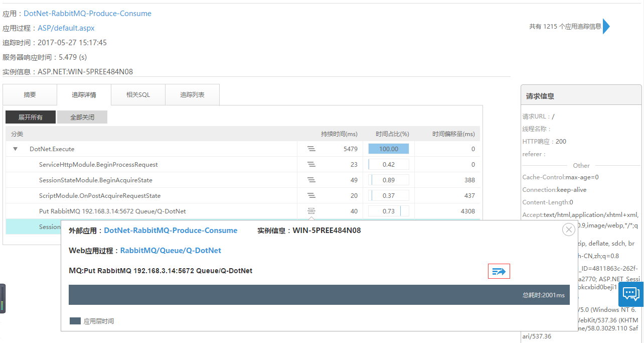Switch to the 相关SQL tab
Image resolution: width=644 pixels, height=343 pixels.
click(138, 94)
